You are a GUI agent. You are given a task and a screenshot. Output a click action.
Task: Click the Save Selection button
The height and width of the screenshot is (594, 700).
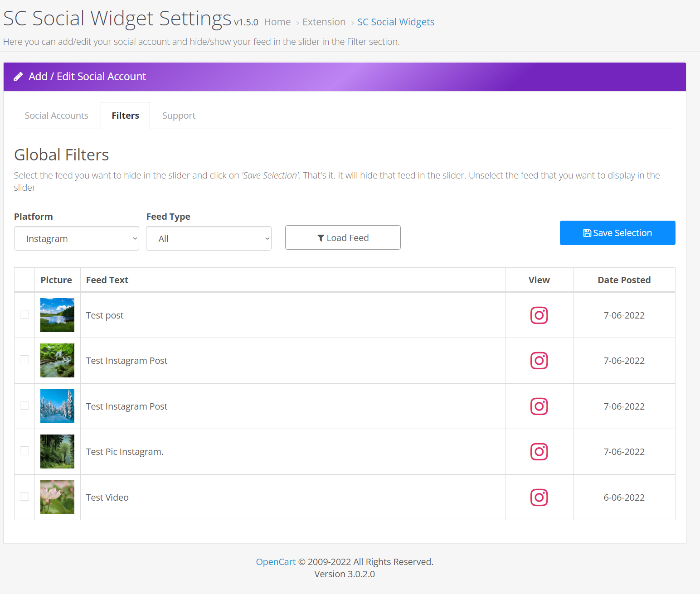click(617, 233)
